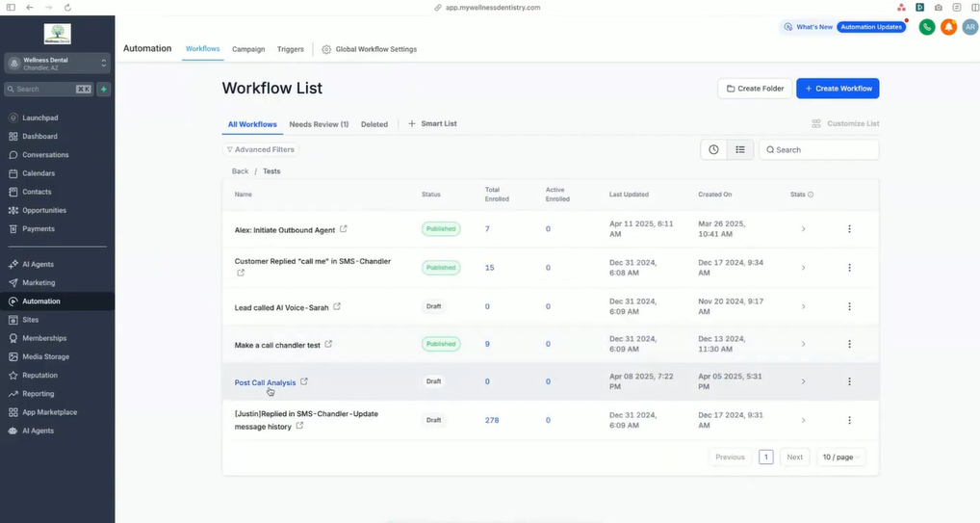Open three-dot menu for Alex: Initiate Outbound Agent

coord(849,229)
